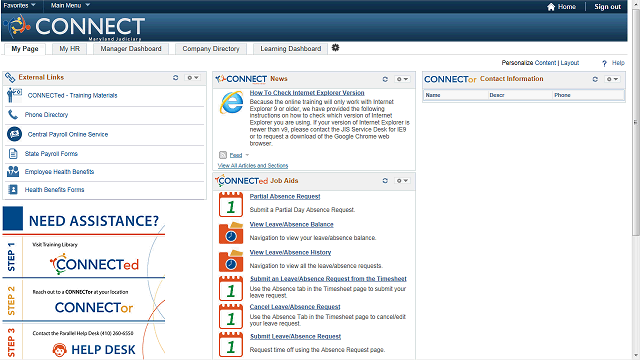Screen dimensions: 640x360
Task: Open CONNECTed - Training Materials link
Action: pyautogui.click(x=72, y=95)
